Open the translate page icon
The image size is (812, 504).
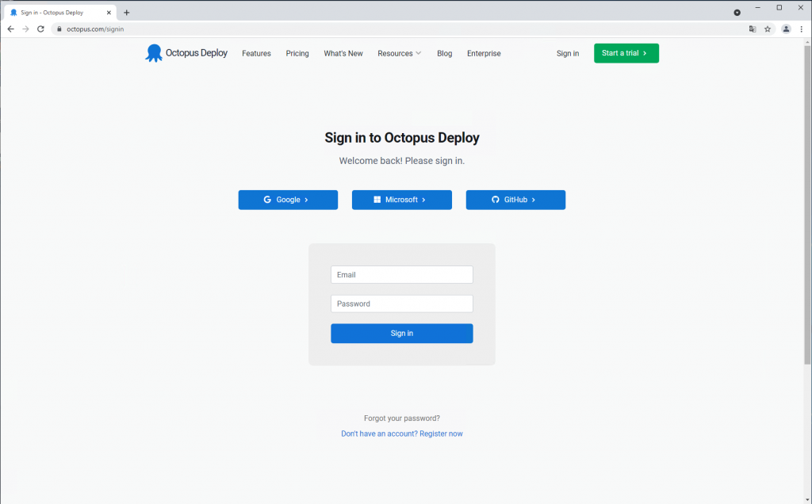pos(753,29)
